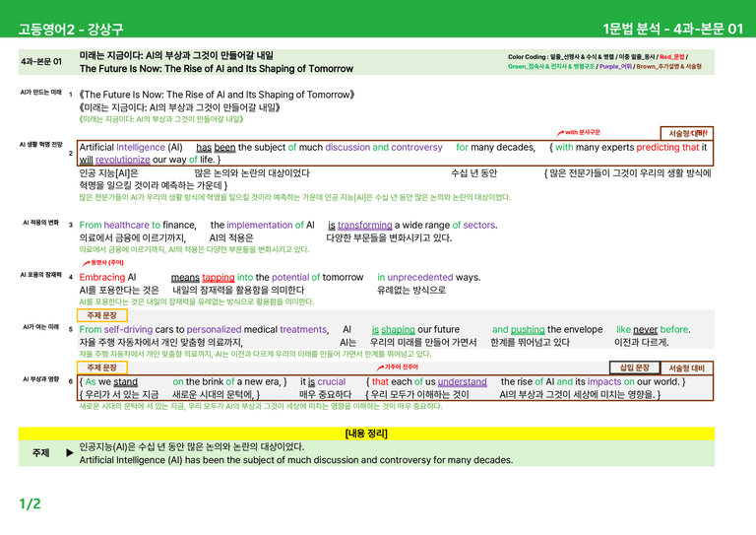Click the yellow 내용 정리 header bar
The height and width of the screenshot is (535, 756).
366,434
